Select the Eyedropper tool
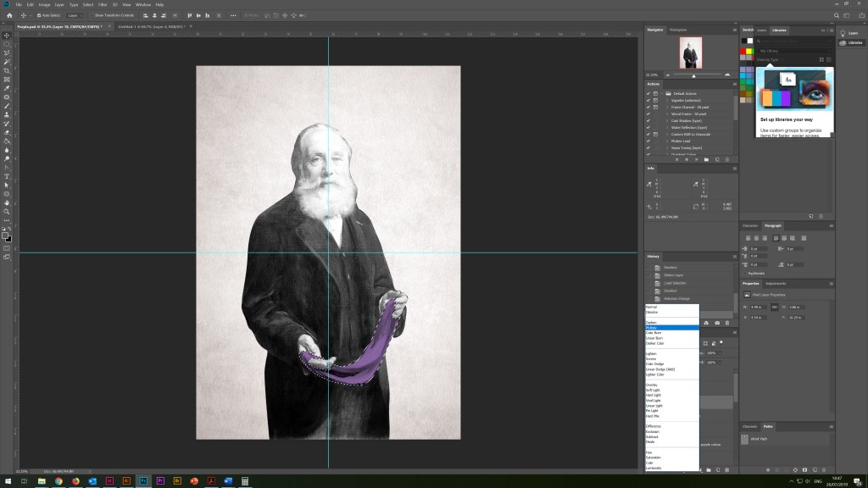This screenshot has height=488, width=868. click(7, 88)
